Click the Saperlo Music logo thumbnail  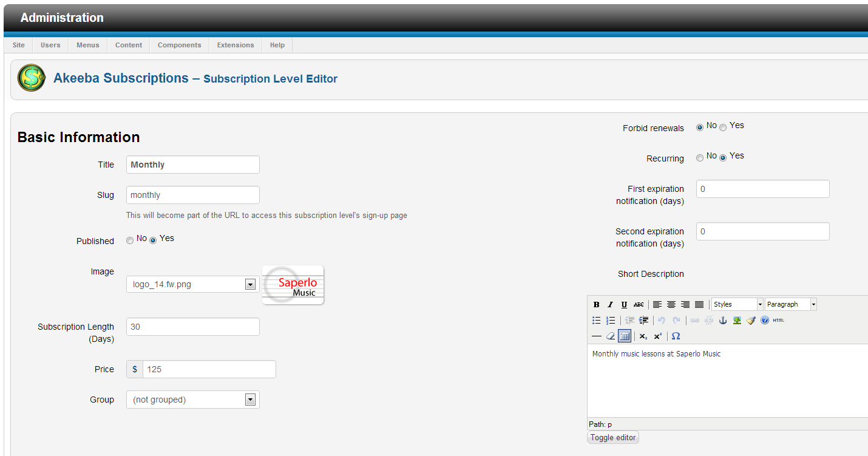[x=293, y=285]
